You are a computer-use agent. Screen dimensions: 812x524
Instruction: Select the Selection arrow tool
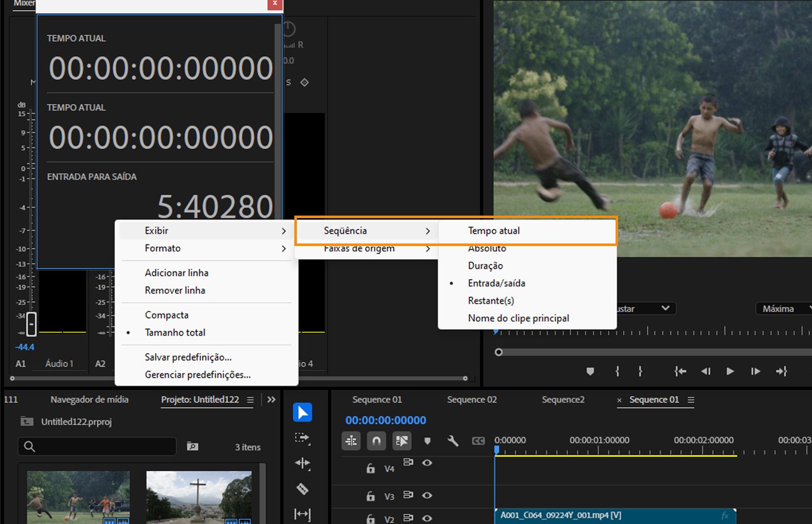point(302,412)
